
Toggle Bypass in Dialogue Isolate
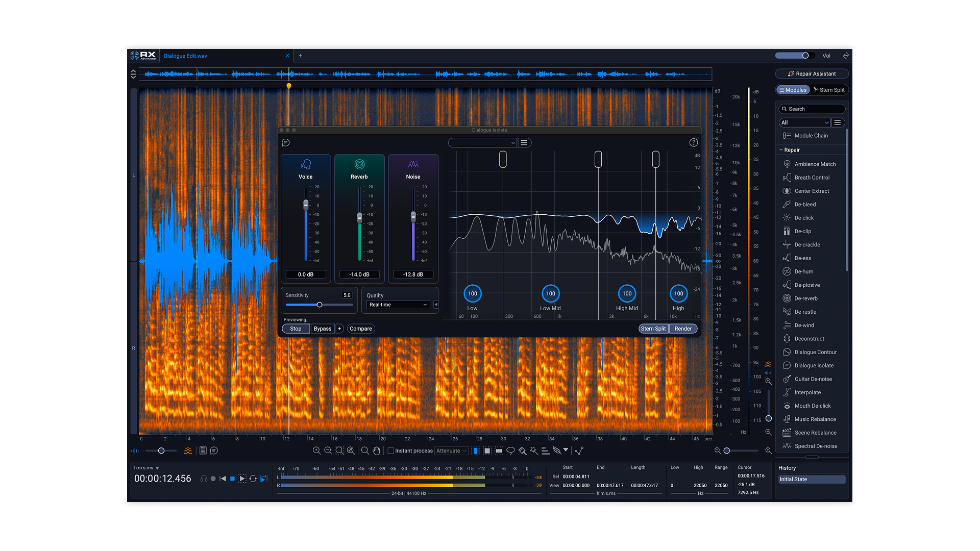click(323, 329)
